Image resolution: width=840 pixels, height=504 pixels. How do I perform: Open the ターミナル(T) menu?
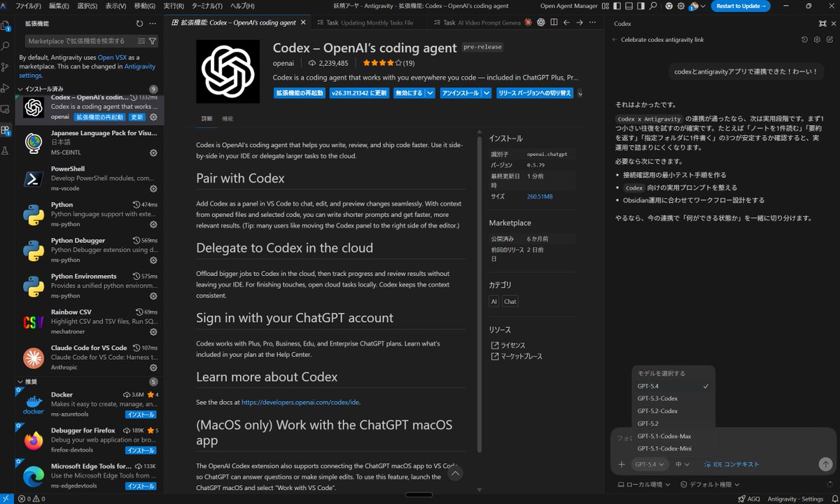(x=206, y=6)
